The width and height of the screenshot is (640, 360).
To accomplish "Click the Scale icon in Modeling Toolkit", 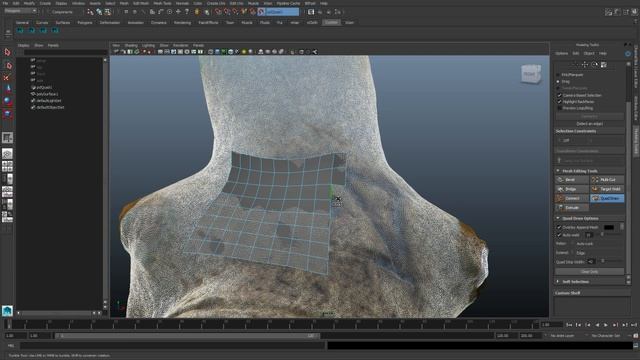I will (x=604, y=64).
